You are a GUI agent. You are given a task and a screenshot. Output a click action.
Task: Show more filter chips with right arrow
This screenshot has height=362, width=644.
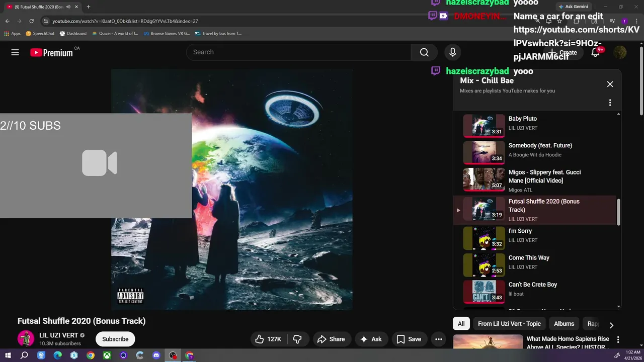point(611,325)
